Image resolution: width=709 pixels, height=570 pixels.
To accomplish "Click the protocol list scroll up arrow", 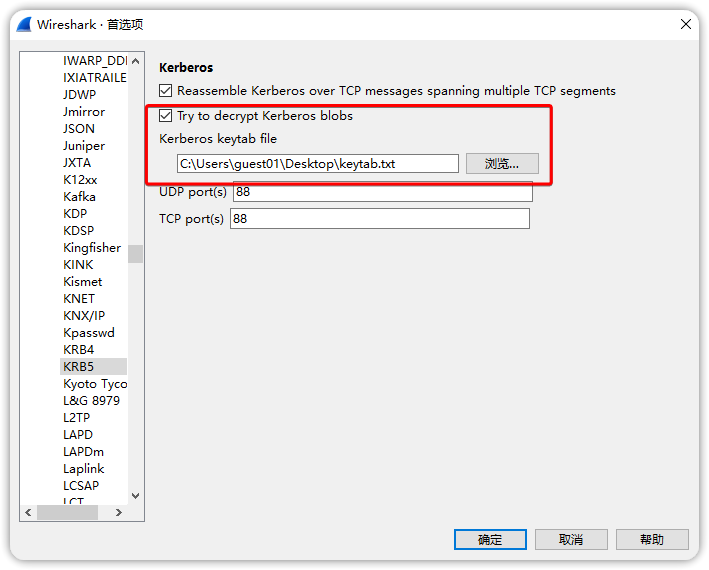I will pos(135,61).
